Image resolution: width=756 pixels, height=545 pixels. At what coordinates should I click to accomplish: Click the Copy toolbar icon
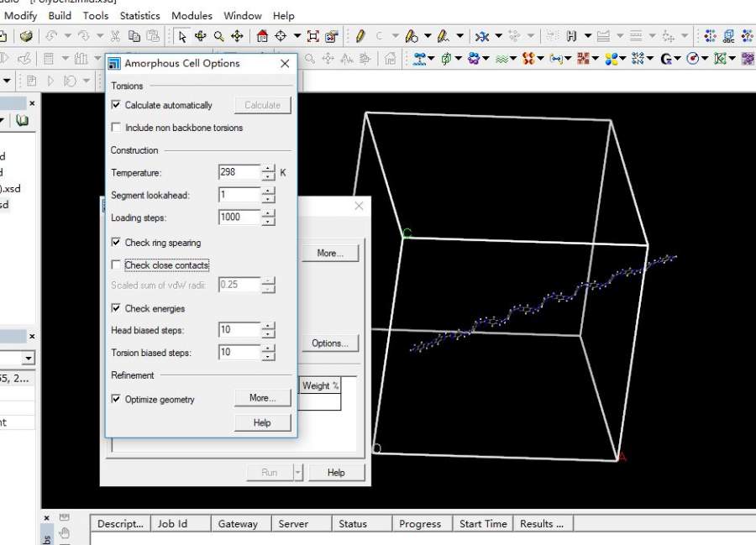pos(134,36)
